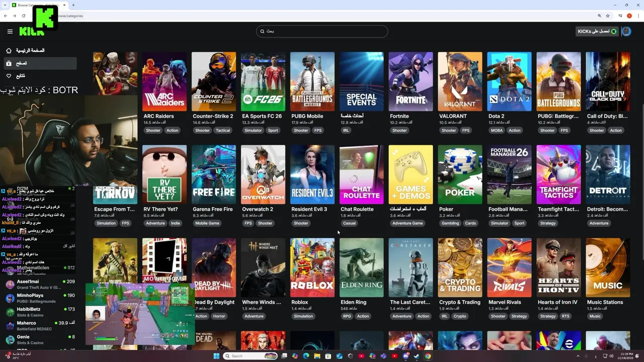This screenshot has width=644, height=362.
Task: Select the IRL tag under Special Events
Action: 346,130
